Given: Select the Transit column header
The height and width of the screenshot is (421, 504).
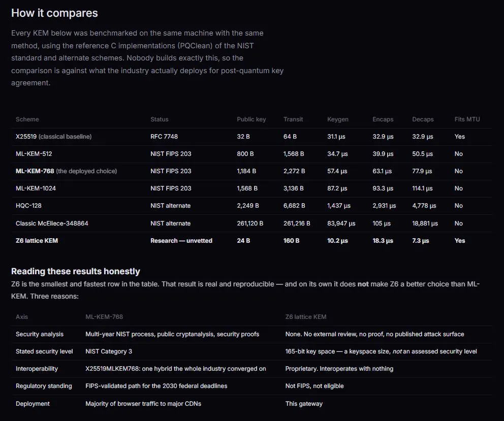Looking at the screenshot, I should click(293, 119).
